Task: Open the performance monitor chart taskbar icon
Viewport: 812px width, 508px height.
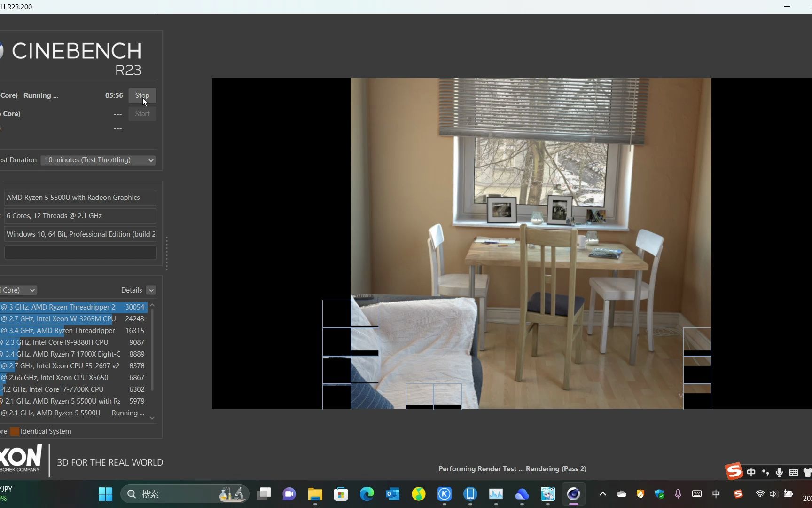Action: point(496,494)
